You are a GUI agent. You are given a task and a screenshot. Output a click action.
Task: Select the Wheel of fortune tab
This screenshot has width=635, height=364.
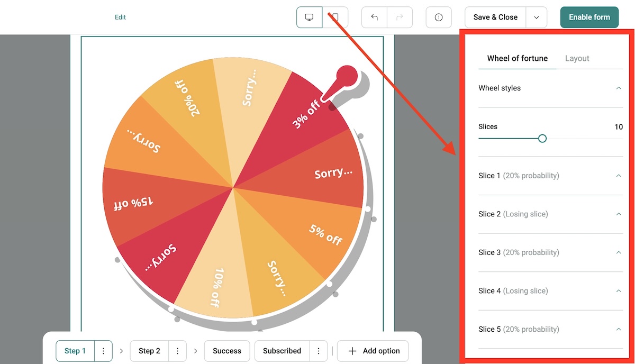[x=517, y=58]
